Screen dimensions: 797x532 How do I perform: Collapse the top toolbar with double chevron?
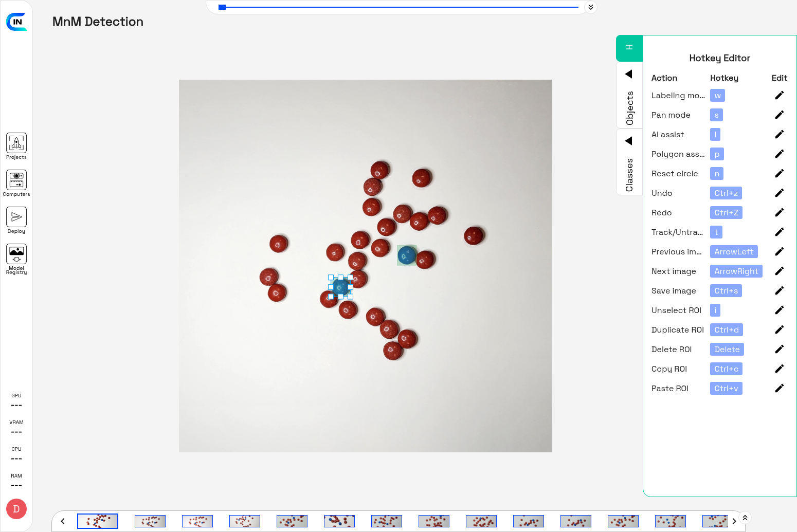click(591, 7)
